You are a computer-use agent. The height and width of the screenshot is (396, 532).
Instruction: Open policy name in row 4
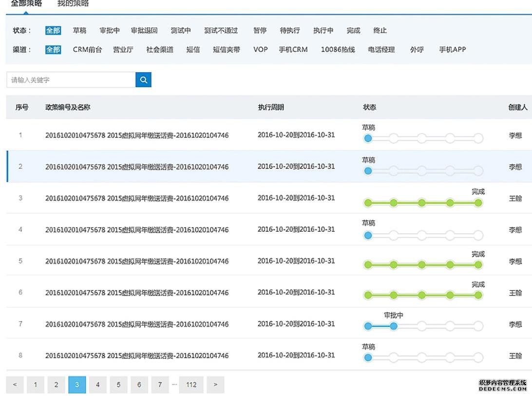pyautogui.click(x=137, y=230)
